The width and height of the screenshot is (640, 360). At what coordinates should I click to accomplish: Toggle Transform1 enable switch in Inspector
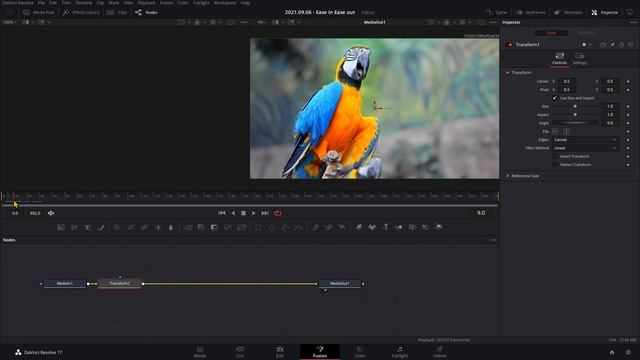click(510, 44)
